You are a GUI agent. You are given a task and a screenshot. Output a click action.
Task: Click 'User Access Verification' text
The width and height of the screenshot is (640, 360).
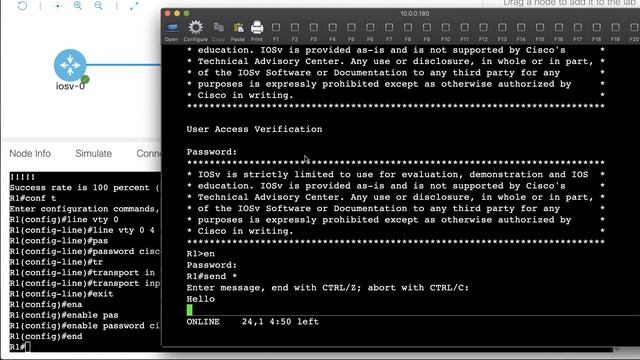coord(254,129)
